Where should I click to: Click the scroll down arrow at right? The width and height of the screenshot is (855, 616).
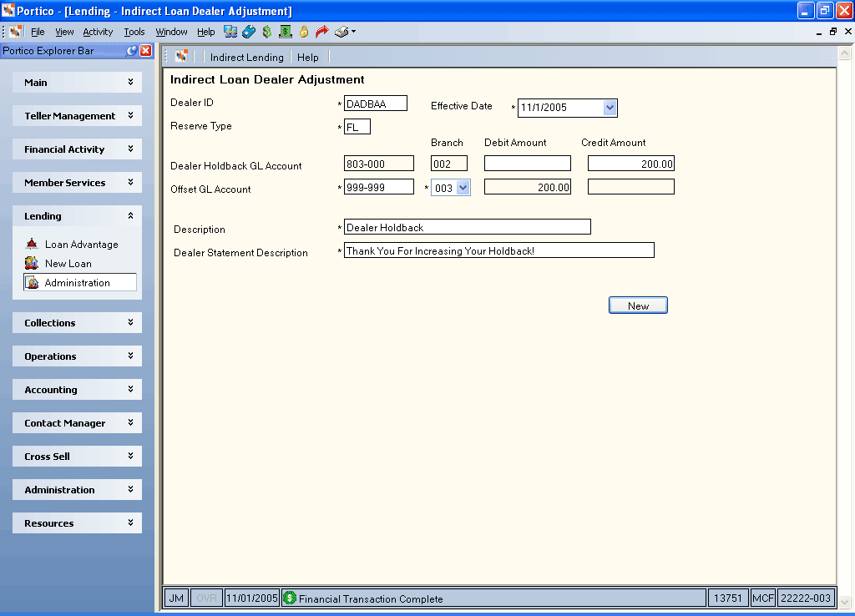(844, 602)
